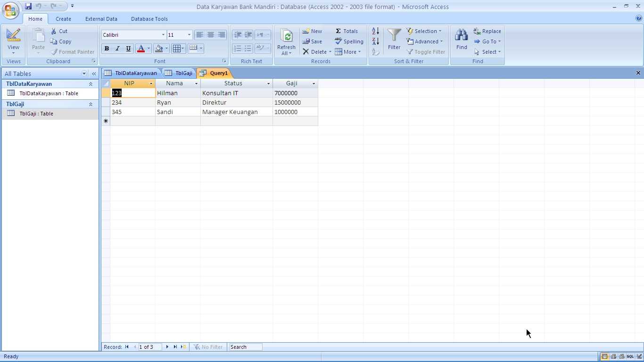Click the Replace button
This screenshot has width=644, height=362.
[487, 31]
